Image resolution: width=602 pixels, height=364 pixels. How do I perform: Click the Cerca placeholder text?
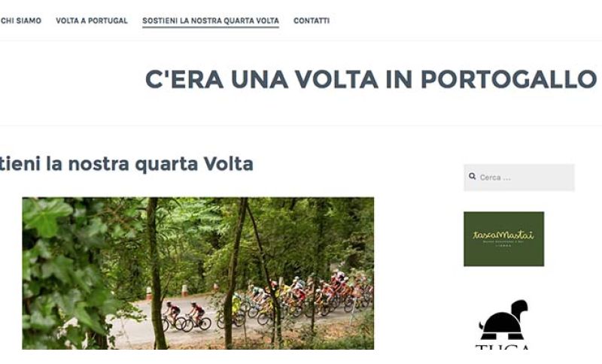pyautogui.click(x=495, y=177)
